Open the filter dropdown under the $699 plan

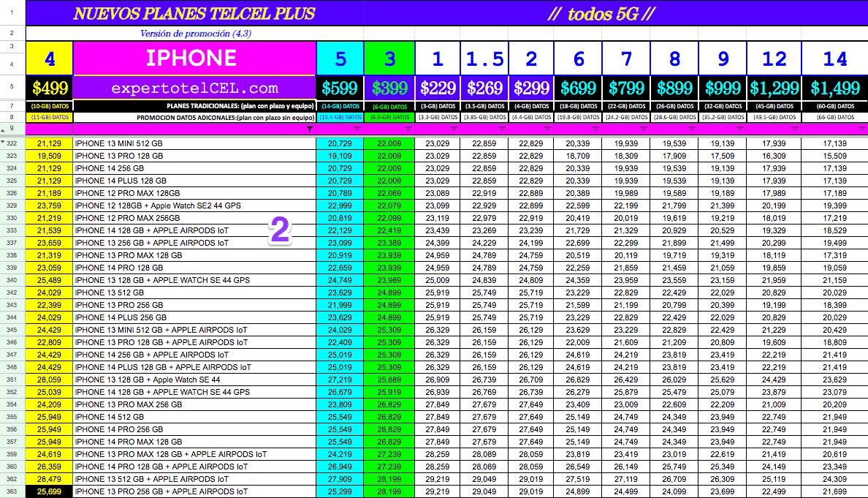pos(595,129)
